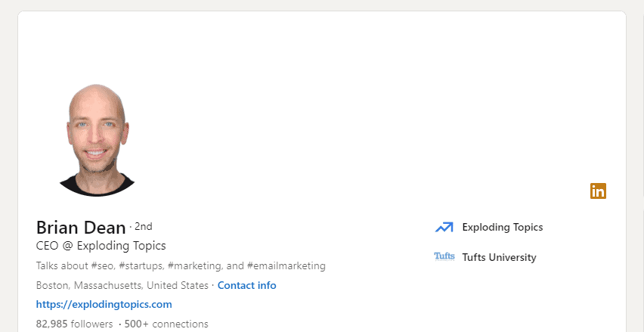This screenshot has width=644, height=332.
Task: Click the CEO @ Exploding Topics headline
Action: click(x=101, y=246)
